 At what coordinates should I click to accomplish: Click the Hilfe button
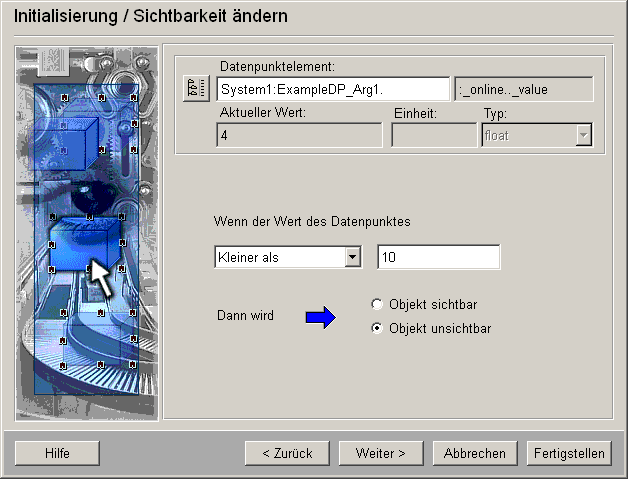[x=57, y=453]
